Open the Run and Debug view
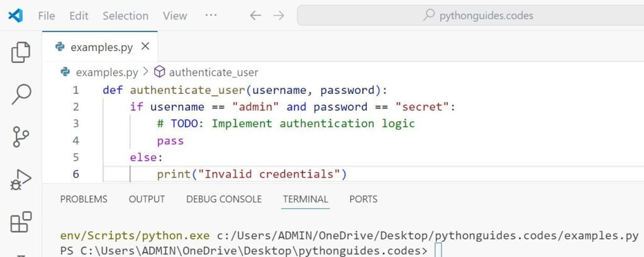Viewport: 644px width, 257px height. [21, 179]
